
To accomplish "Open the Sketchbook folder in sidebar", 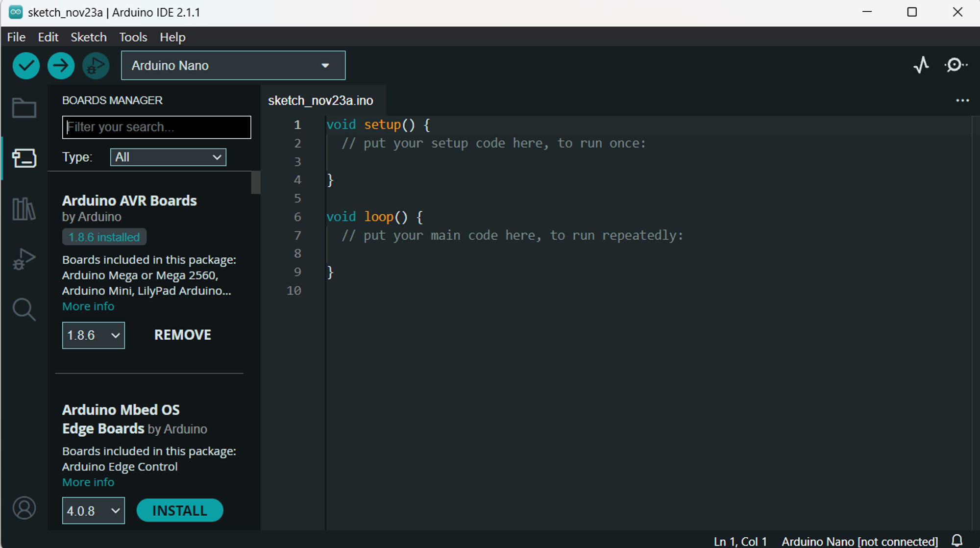I will pos(24,108).
